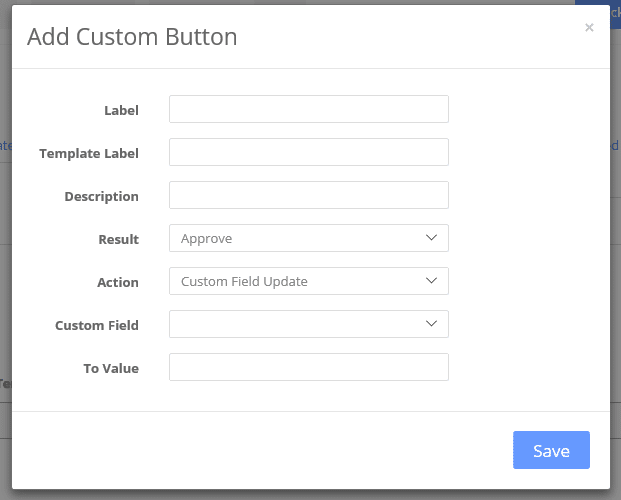This screenshot has width=621, height=500.
Task: Click the Action label text
Action: click(x=118, y=282)
